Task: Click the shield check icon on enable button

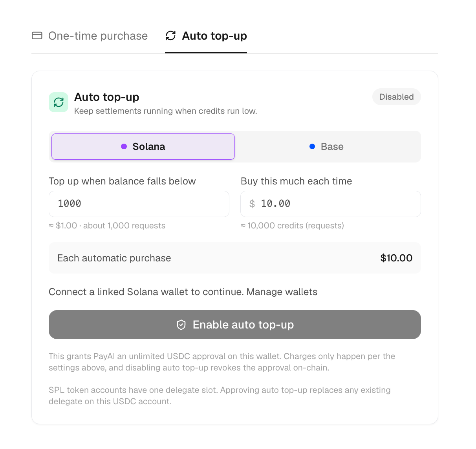Action: [x=181, y=325]
